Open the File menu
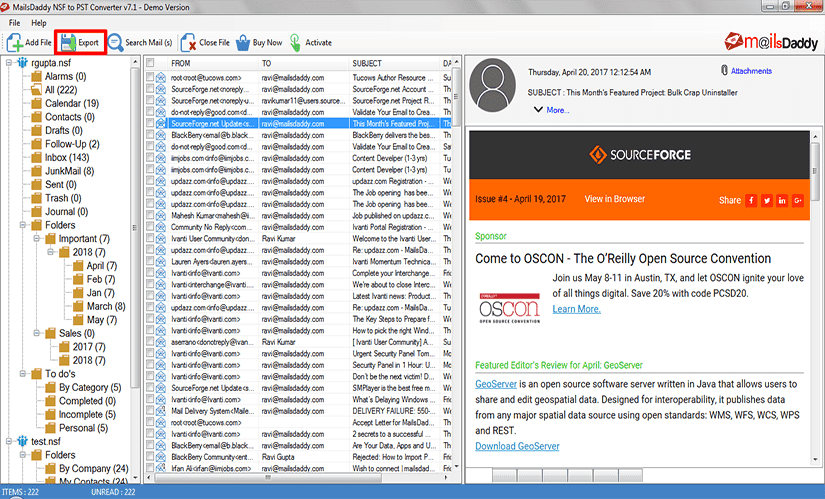Screen dimensions: 825x499 point(14,23)
